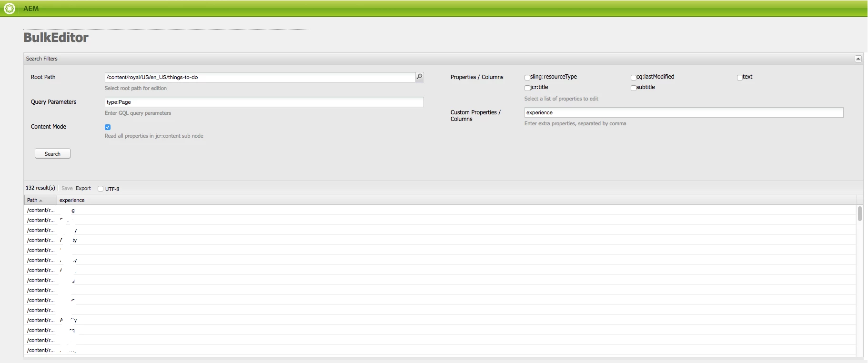
Task: Enable the subtitle property checkbox
Action: [x=634, y=88]
